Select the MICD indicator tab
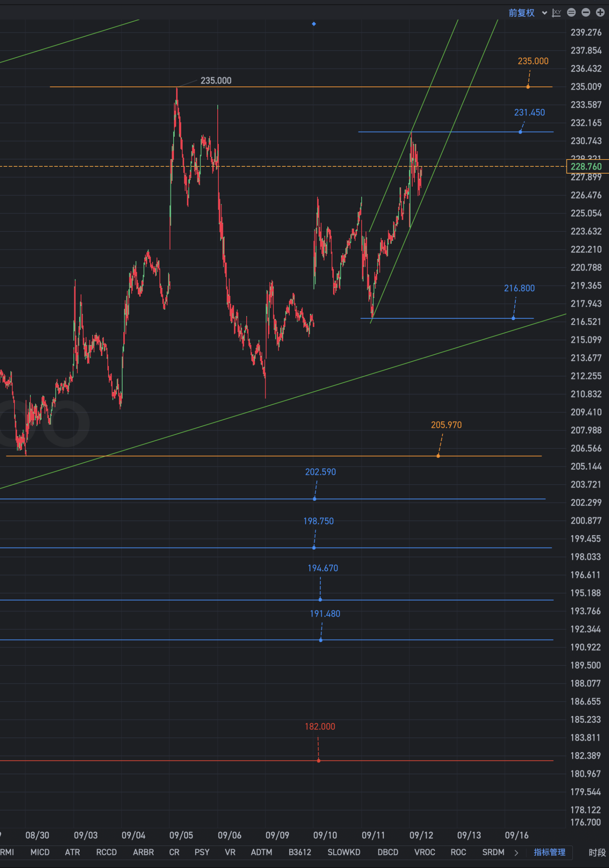 (x=40, y=852)
